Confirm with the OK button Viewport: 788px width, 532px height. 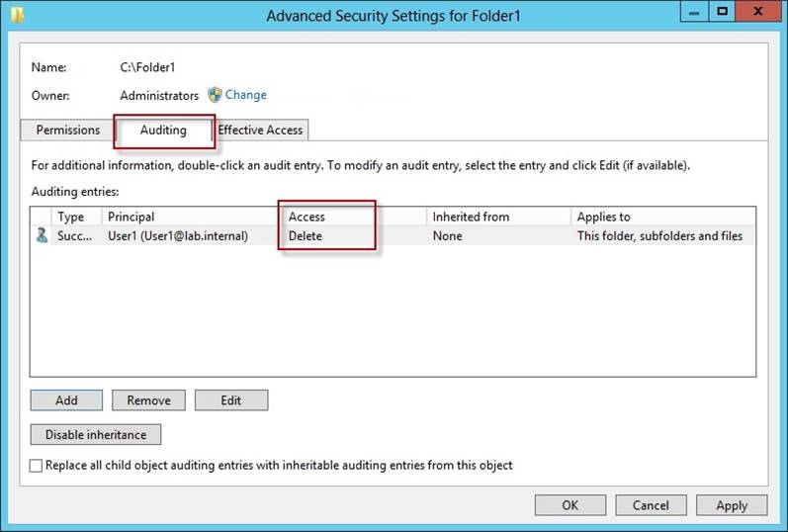[570, 505]
